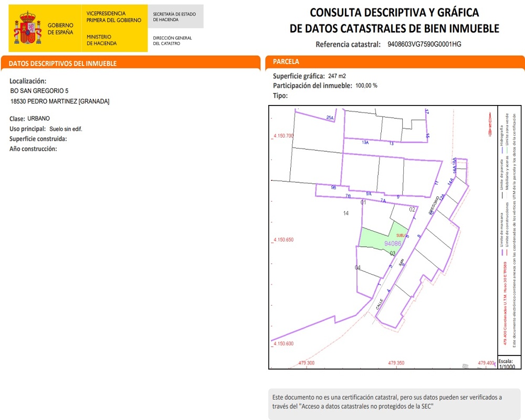The width and height of the screenshot is (525, 420).
Task: Click the red north arrow on the map
Action: 490,124
